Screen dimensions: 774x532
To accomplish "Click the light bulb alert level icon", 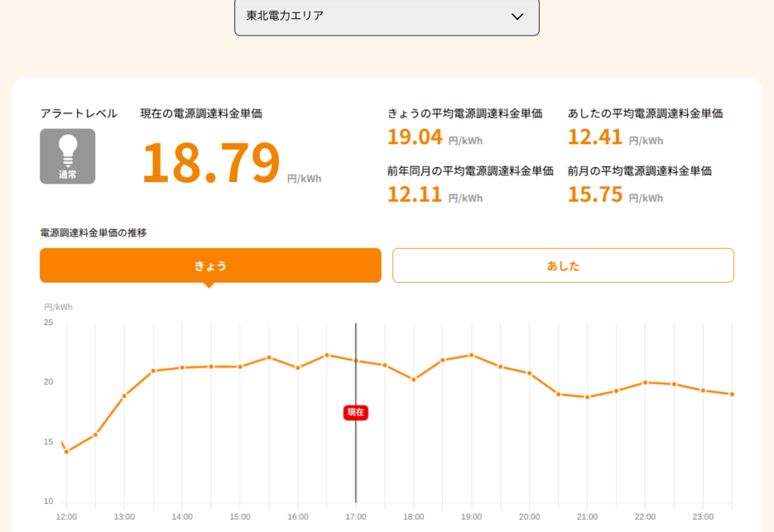I will (67, 156).
